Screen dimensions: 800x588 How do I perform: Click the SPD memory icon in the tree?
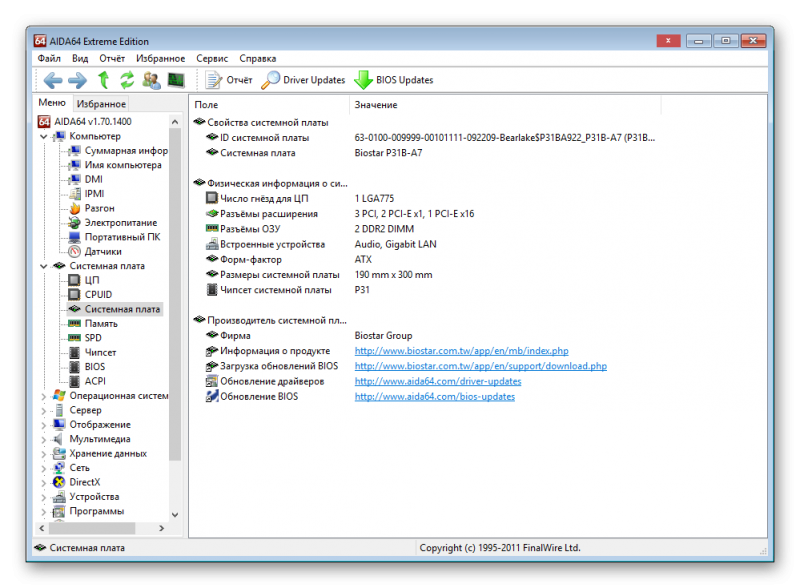point(74,338)
